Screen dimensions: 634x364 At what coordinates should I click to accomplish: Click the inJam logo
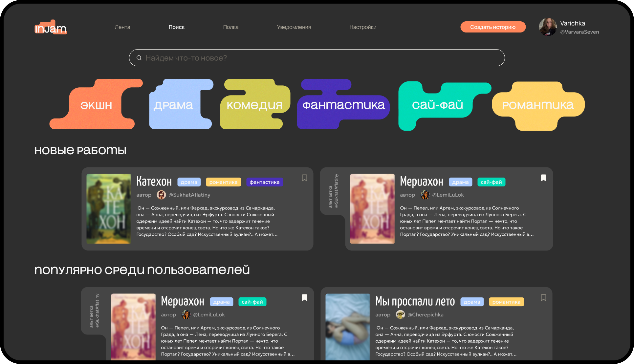click(x=51, y=28)
